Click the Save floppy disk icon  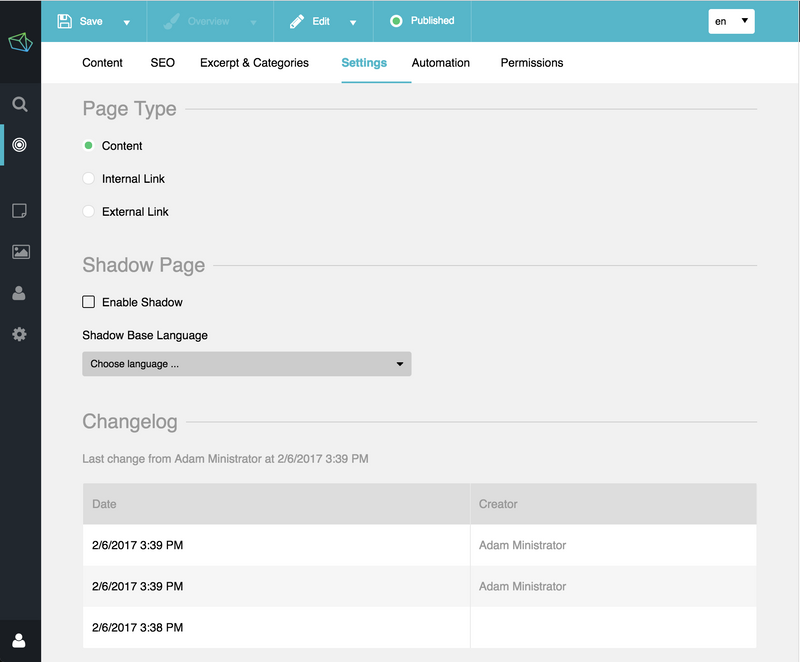[64, 21]
